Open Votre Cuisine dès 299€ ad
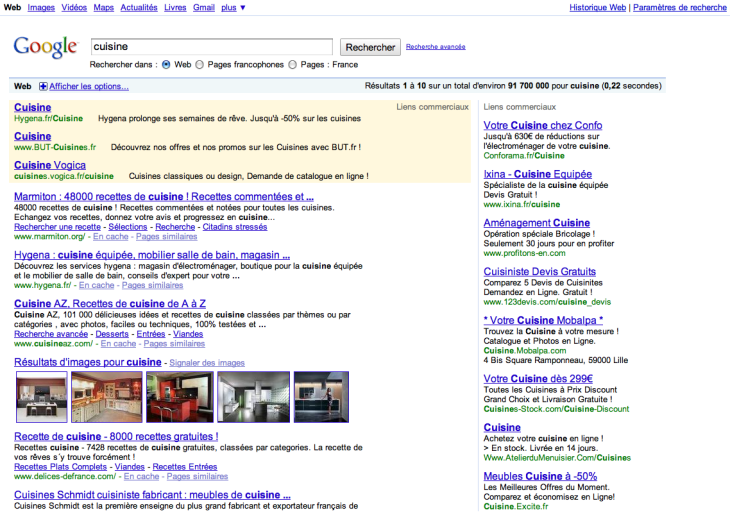The height and width of the screenshot is (517, 730). [x=538, y=379]
